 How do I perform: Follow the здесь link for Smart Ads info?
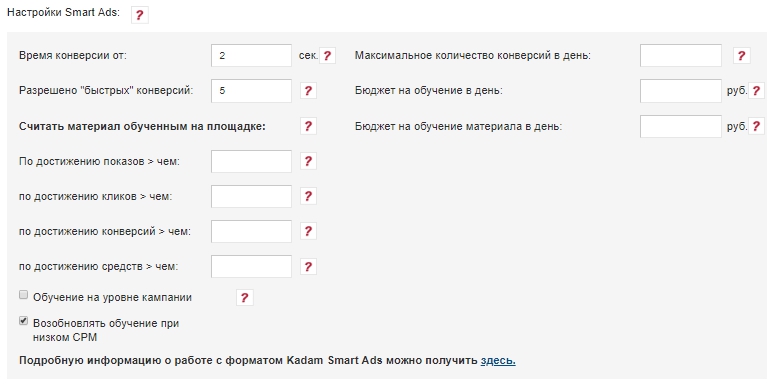(x=498, y=361)
